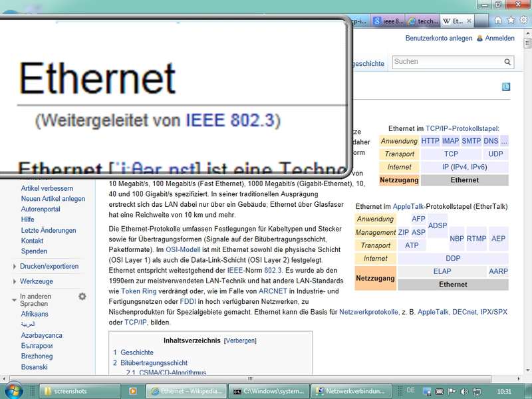Viewport: 532px width, 399px height.
Task: Click IMAP in protocol table
Action: pos(450,141)
